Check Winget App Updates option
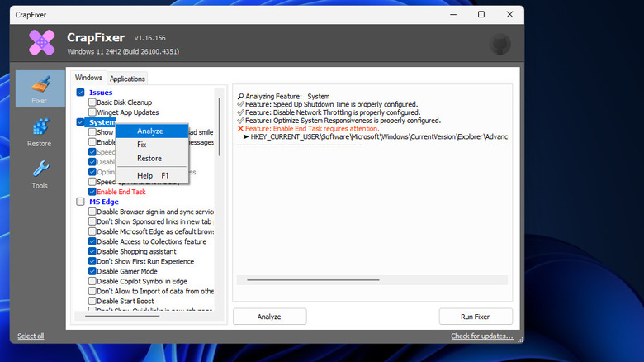Image resolution: width=644 pixels, height=362 pixels. pyautogui.click(x=92, y=112)
